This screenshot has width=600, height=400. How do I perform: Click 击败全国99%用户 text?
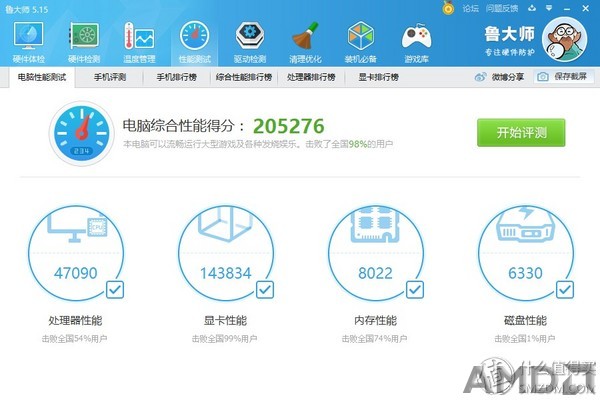click(225, 339)
